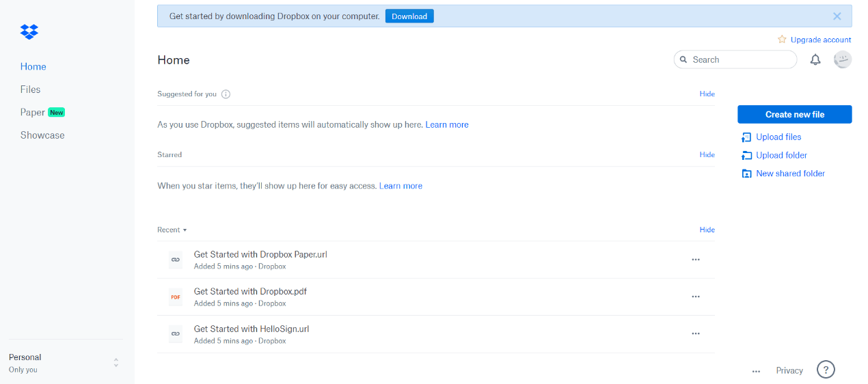
Task: Click the Upgrade account star icon
Action: (x=782, y=40)
